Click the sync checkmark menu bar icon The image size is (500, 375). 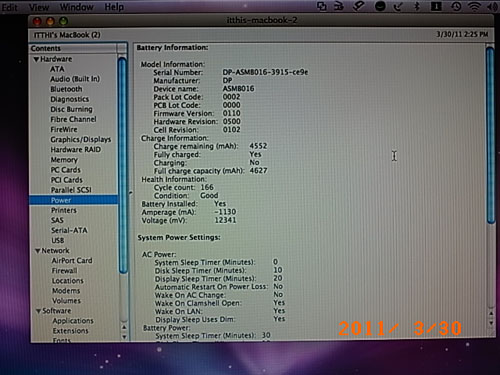[x=398, y=6]
